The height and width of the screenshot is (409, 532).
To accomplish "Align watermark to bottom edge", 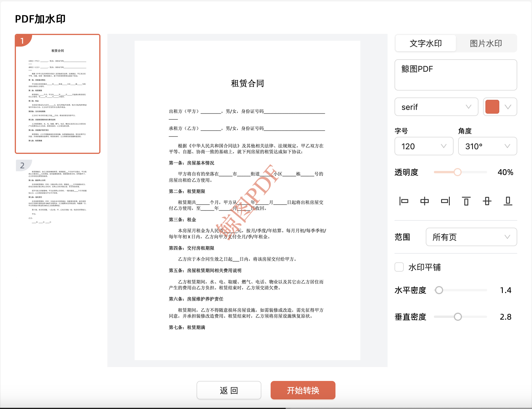I will pos(508,201).
